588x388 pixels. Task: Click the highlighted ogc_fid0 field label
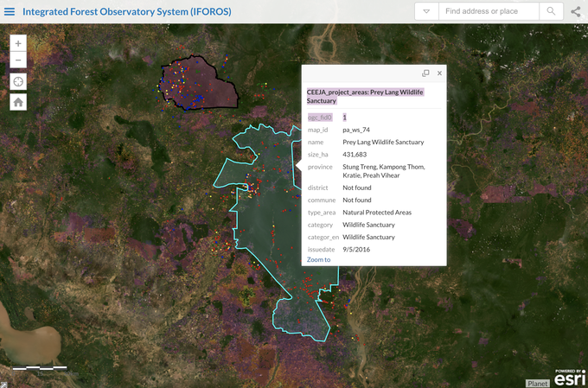(319, 117)
